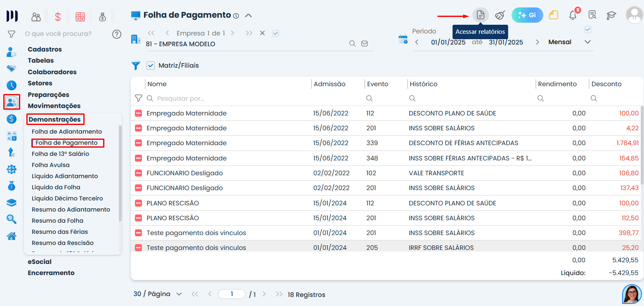Remove row 112 DESCONTO PLANO DE SAÚDE of Empregado Maternidade
644x306 pixels.
click(138, 113)
